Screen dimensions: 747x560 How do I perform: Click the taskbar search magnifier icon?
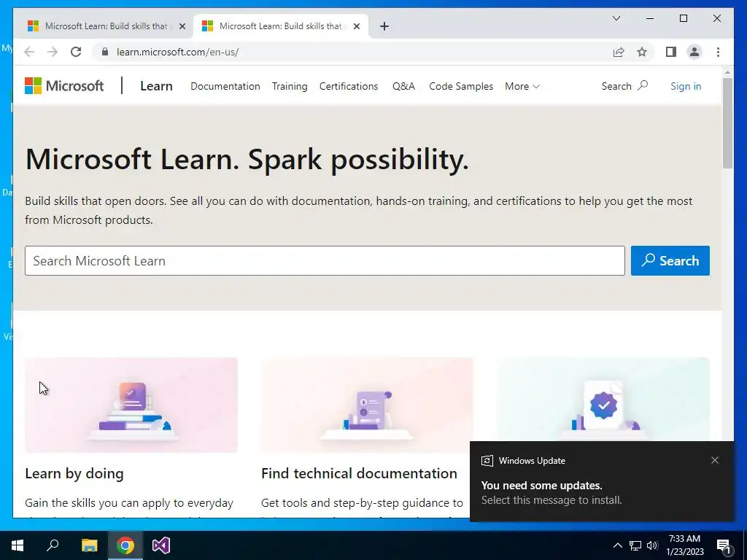(x=53, y=545)
